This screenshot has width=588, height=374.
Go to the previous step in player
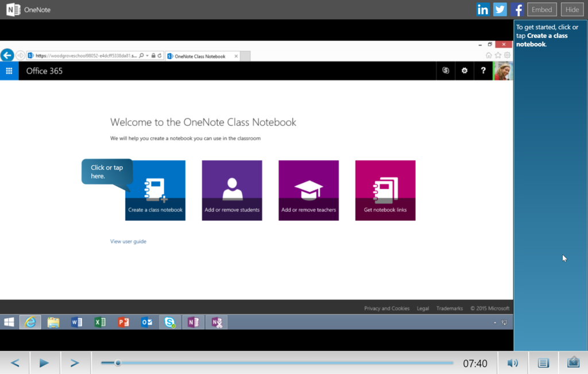pos(15,363)
